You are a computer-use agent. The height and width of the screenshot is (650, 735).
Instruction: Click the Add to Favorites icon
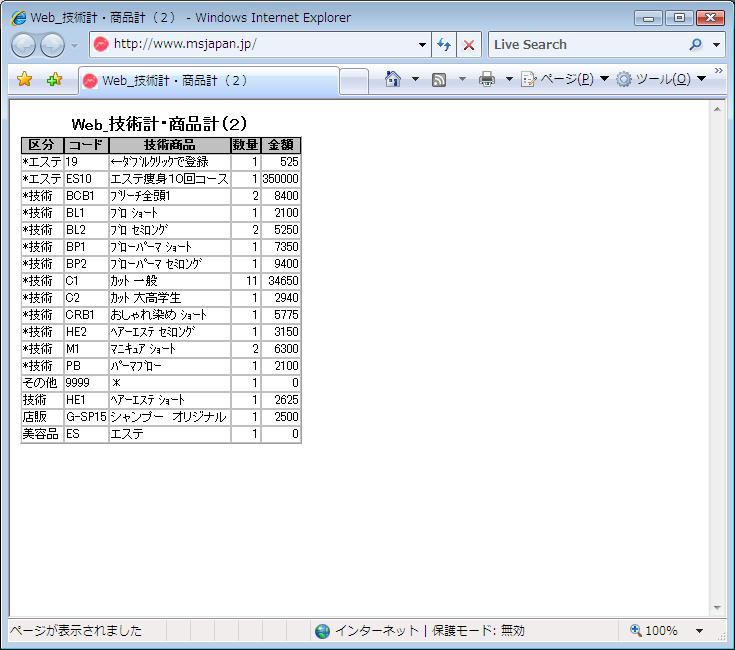coord(54,80)
